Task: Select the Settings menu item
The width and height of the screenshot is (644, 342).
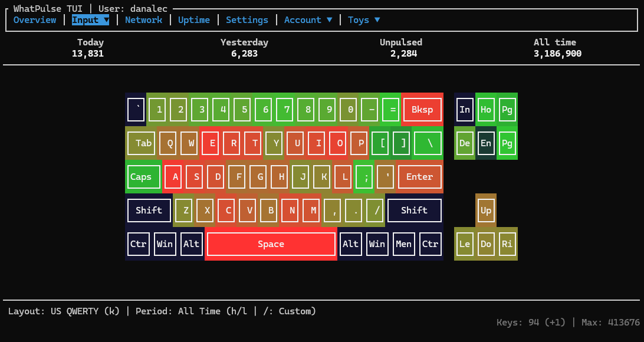Action: point(247,20)
